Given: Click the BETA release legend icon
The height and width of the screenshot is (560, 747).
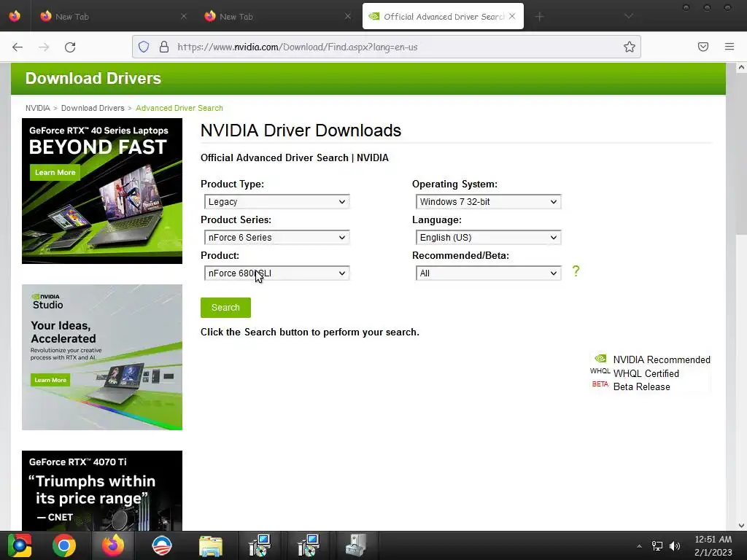Looking at the screenshot, I should click(600, 384).
